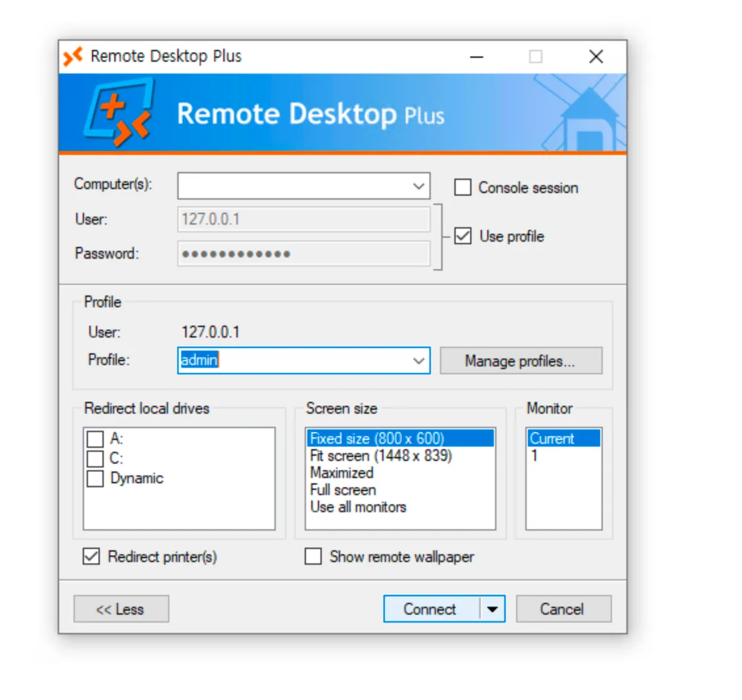Click the Remote Desktop Plus title bar icon

tap(73, 56)
